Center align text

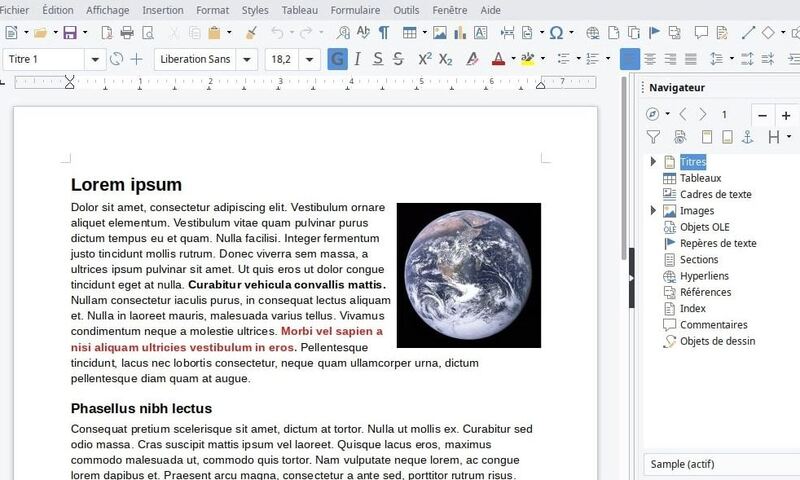[x=649, y=59]
